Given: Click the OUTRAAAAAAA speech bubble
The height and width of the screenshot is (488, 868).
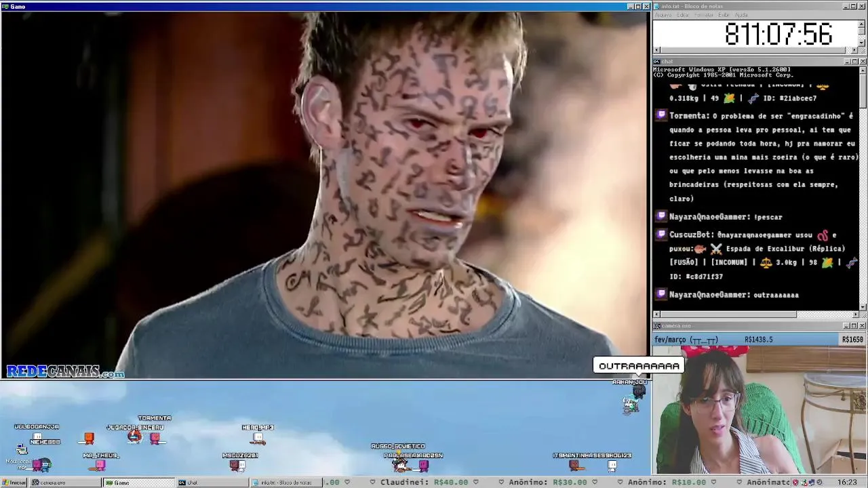Looking at the screenshot, I should 639,366.
